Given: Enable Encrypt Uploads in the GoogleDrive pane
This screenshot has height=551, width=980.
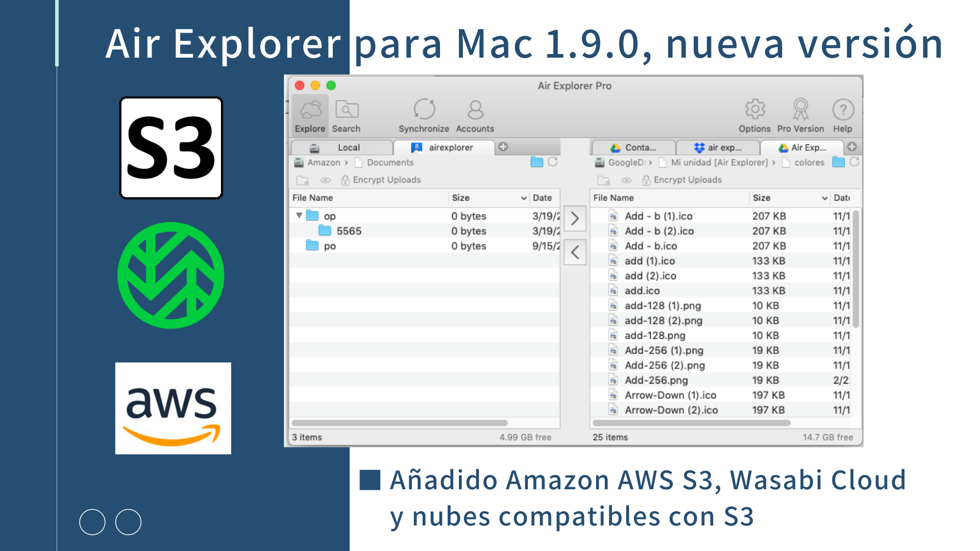Looking at the screenshot, I should point(646,180).
